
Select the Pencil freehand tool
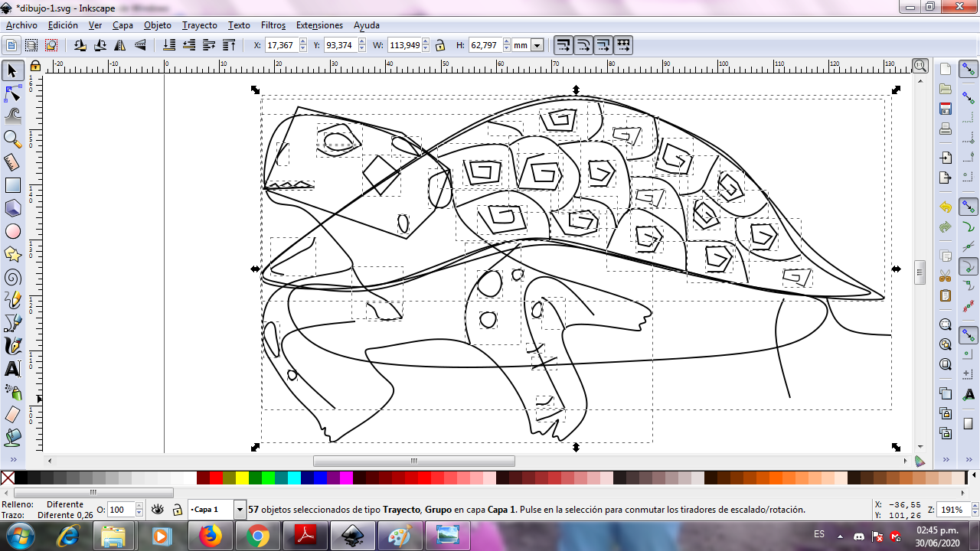[12, 300]
